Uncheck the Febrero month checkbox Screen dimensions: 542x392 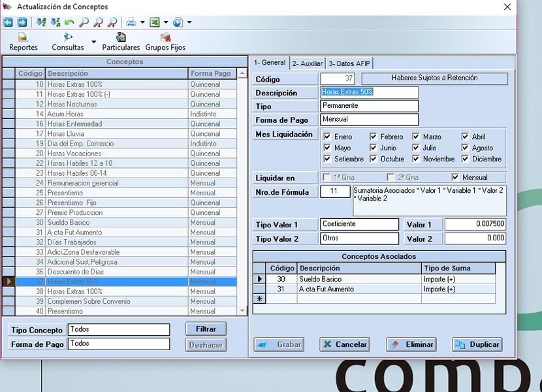pos(374,137)
